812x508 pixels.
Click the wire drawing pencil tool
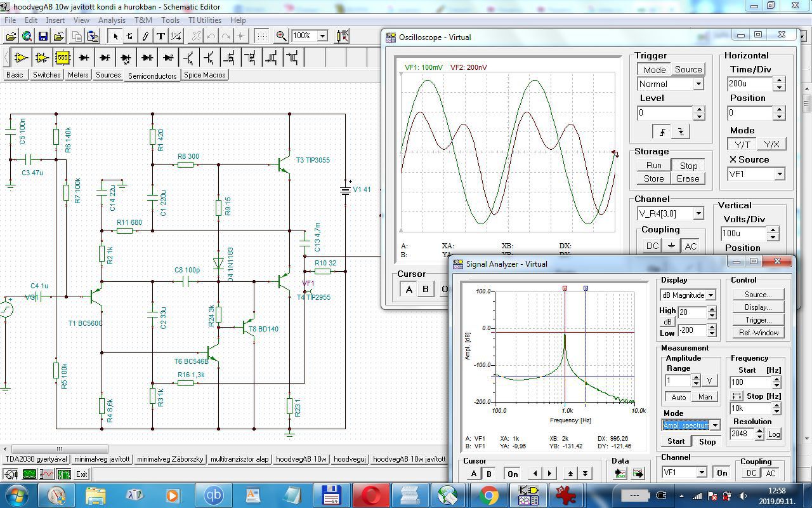(x=145, y=36)
